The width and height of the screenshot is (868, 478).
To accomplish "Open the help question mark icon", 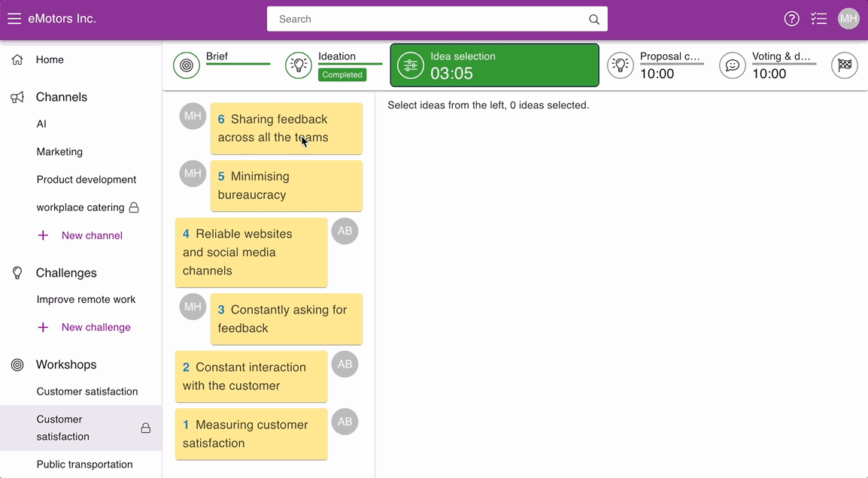I will 791,19.
